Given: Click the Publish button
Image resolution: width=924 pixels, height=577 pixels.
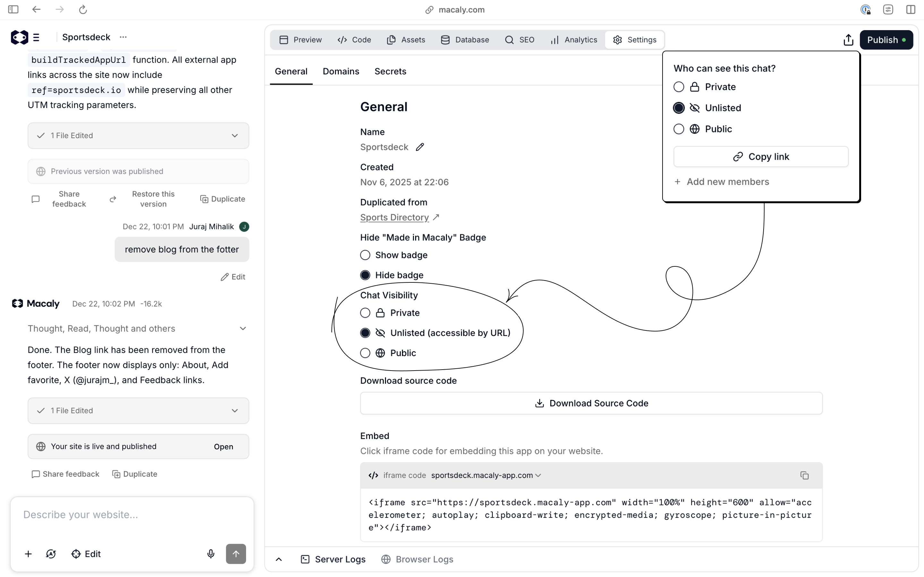Looking at the screenshot, I should (x=886, y=40).
